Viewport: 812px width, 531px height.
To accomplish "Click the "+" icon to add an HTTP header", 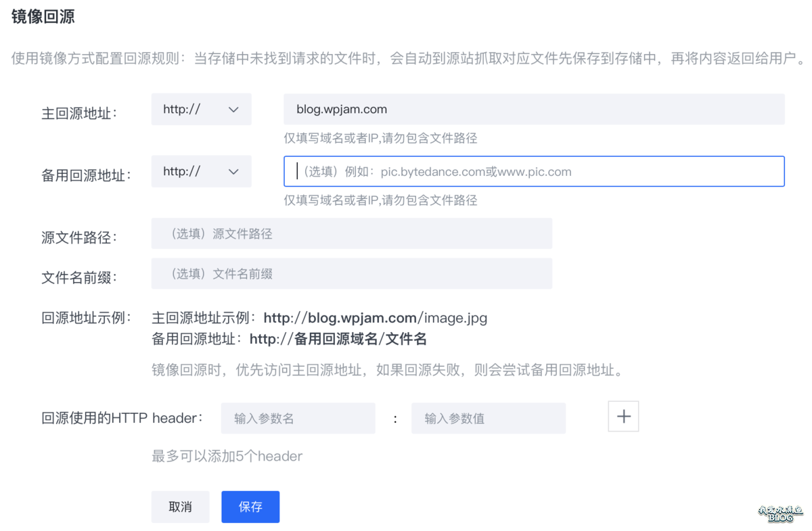I will 623,416.
